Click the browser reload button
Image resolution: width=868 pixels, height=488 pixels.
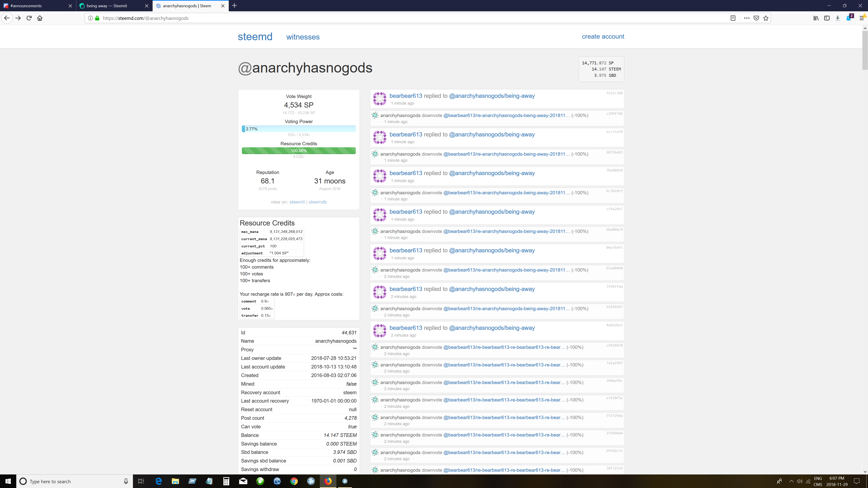(x=29, y=18)
